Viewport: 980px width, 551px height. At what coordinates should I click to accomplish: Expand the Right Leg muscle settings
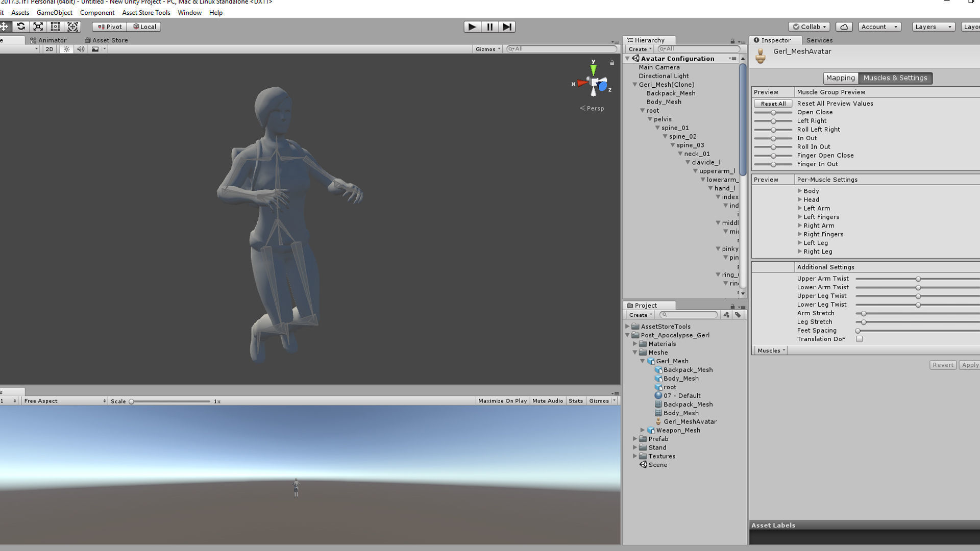(x=800, y=252)
